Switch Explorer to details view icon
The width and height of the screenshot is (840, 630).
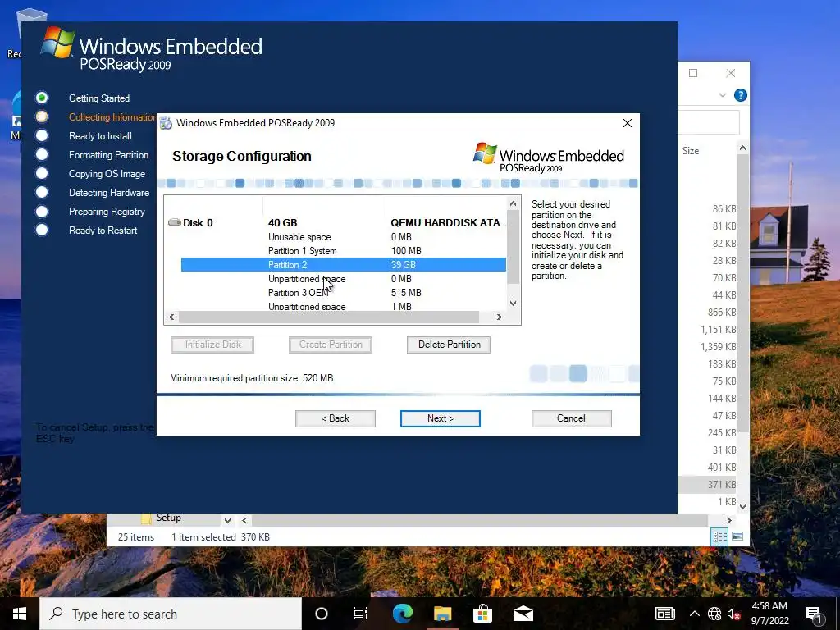(x=719, y=536)
